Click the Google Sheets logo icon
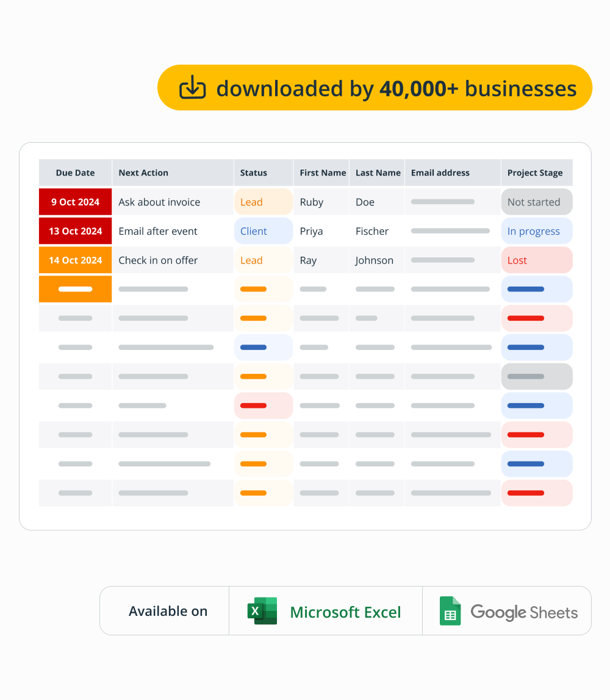The height and width of the screenshot is (700, 610). click(x=450, y=611)
